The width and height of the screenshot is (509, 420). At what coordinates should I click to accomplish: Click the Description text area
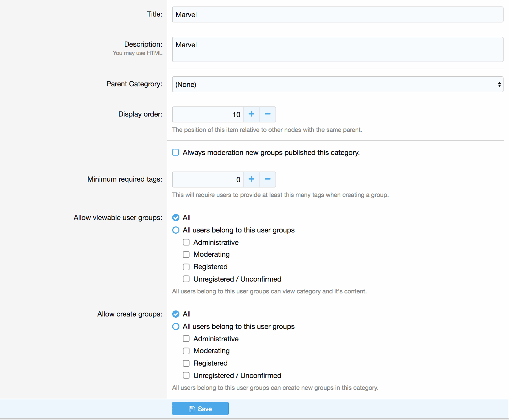click(337, 49)
